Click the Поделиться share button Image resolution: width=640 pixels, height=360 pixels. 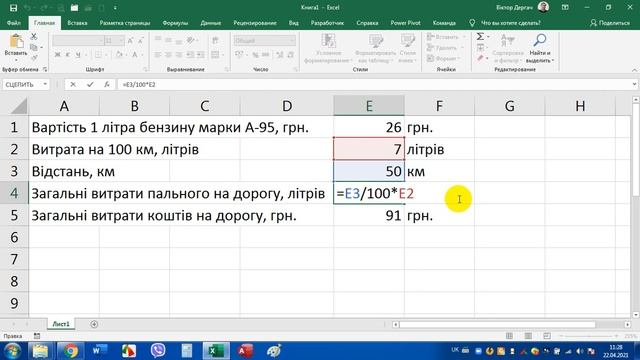610,23
